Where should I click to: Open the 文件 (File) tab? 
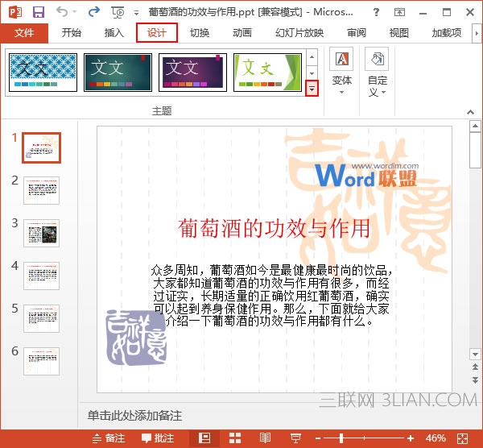[x=24, y=33]
